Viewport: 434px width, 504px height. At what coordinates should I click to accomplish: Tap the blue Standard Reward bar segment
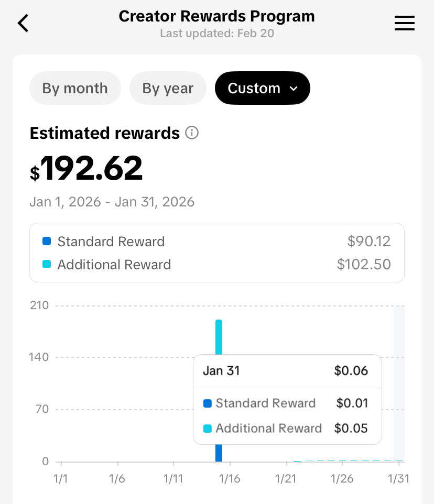(x=219, y=453)
